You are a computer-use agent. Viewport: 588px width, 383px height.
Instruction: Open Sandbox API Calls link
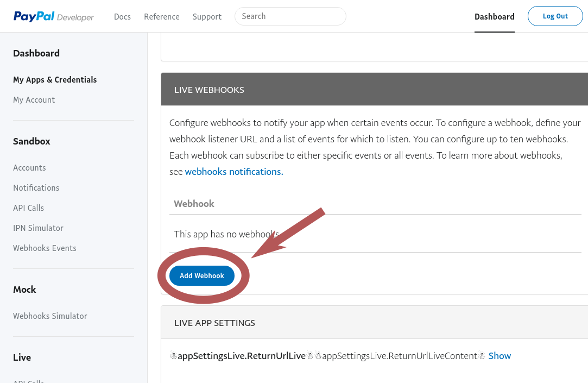28,208
